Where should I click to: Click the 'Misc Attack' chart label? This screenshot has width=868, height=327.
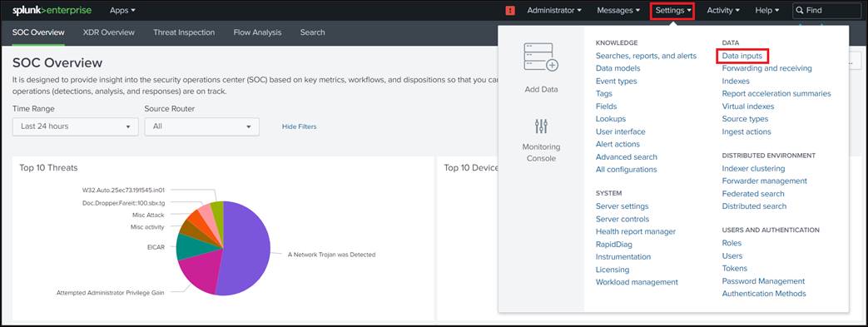tap(148, 215)
